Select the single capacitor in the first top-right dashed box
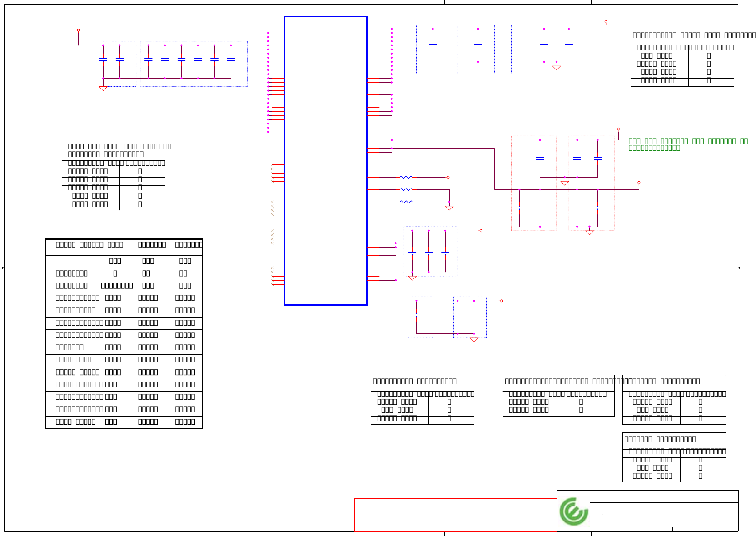Viewport: 756px width, 536px height. pos(433,43)
